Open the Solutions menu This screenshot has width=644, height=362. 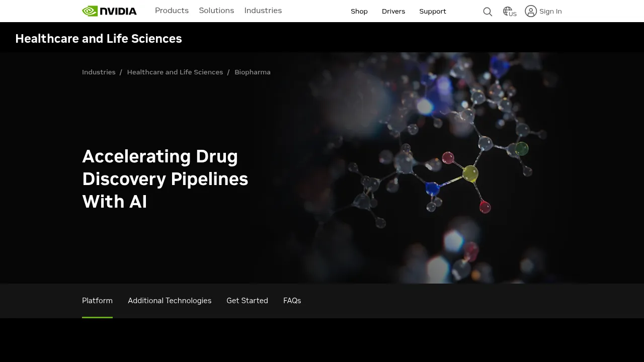pos(216,11)
